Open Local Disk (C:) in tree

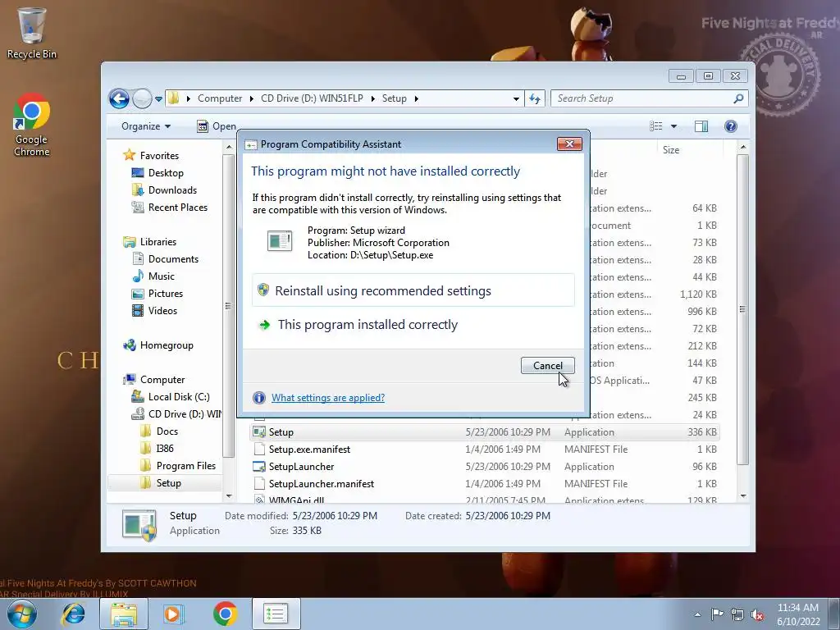pyautogui.click(x=178, y=397)
